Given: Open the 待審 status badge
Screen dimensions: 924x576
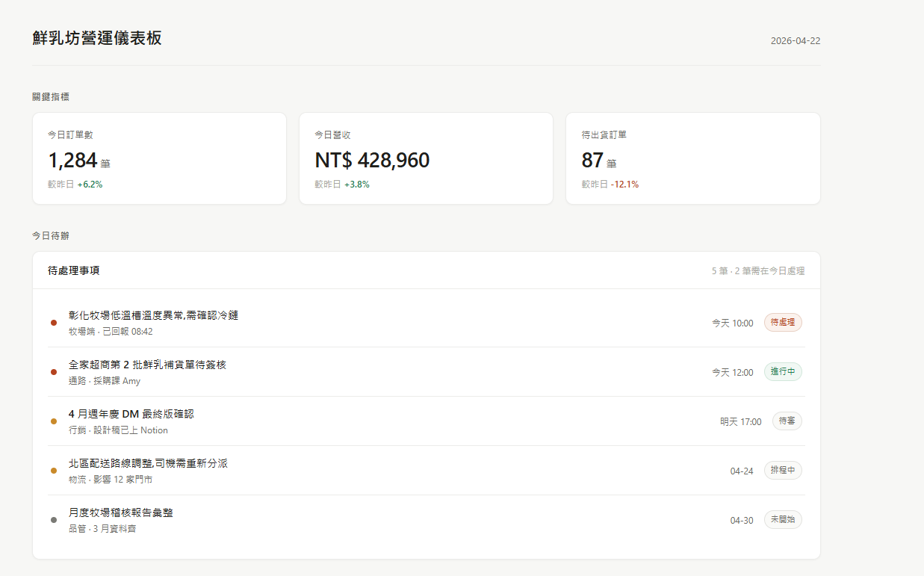Looking at the screenshot, I should (x=787, y=421).
